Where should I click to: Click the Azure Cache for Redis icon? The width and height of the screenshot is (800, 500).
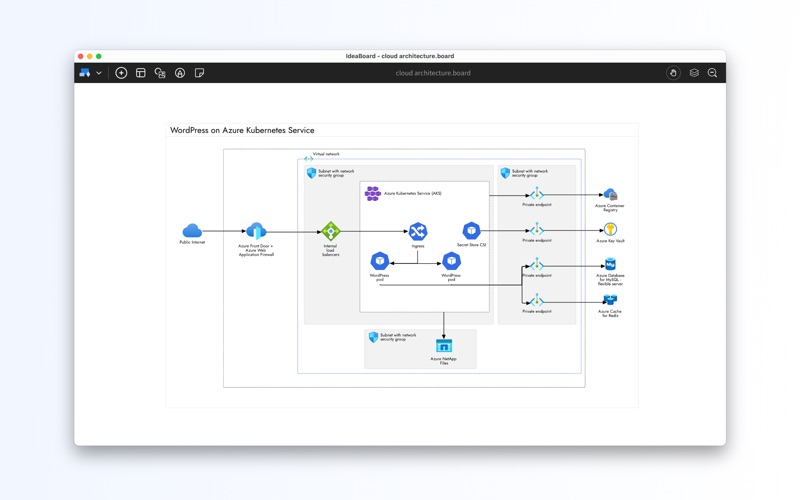[610, 300]
